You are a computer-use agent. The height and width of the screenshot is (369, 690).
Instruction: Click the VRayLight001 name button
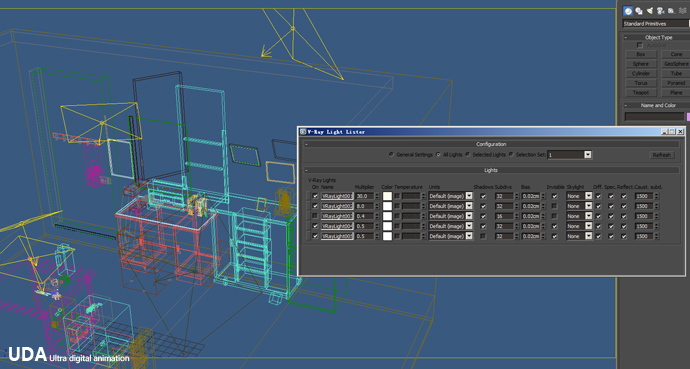[x=337, y=196]
